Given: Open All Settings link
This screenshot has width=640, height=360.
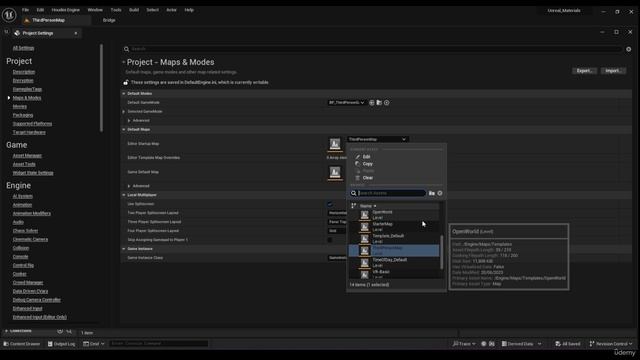Looking at the screenshot, I should (23, 48).
